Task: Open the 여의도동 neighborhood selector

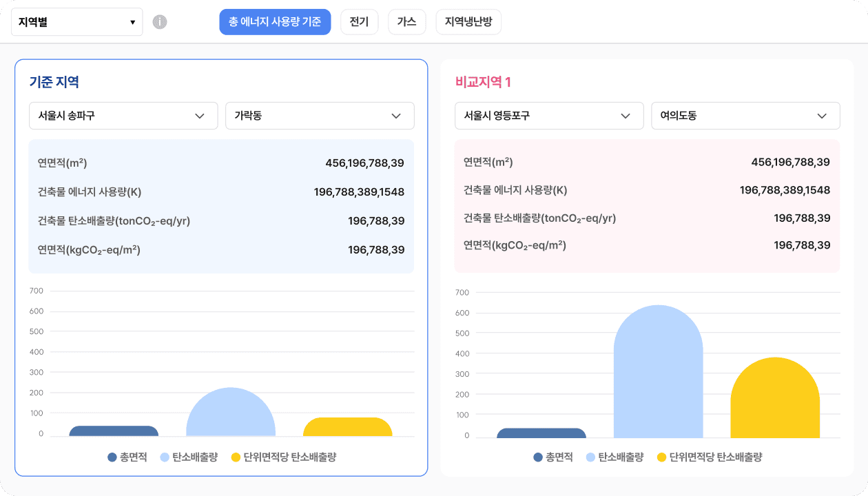Action: 745,116
